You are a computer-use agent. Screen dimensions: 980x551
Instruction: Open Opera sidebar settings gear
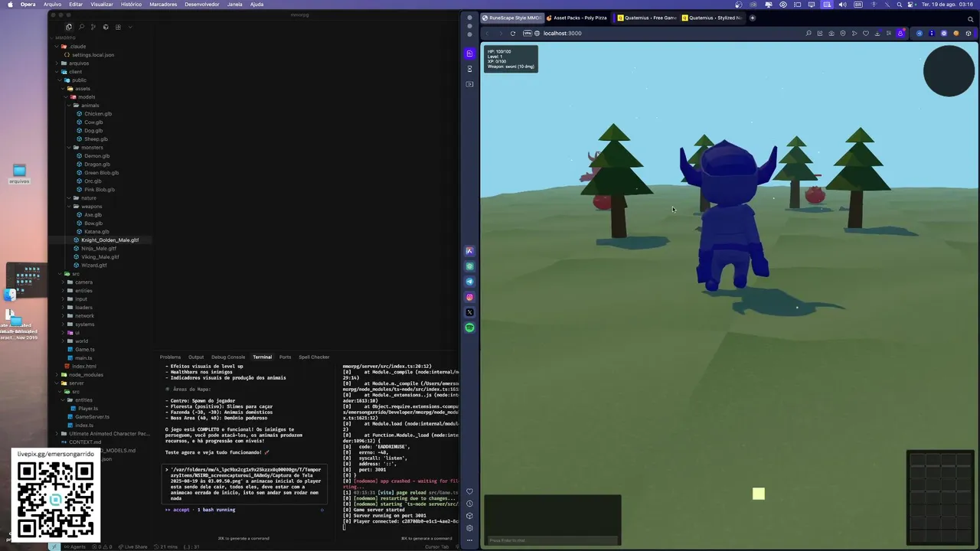[x=469, y=528]
